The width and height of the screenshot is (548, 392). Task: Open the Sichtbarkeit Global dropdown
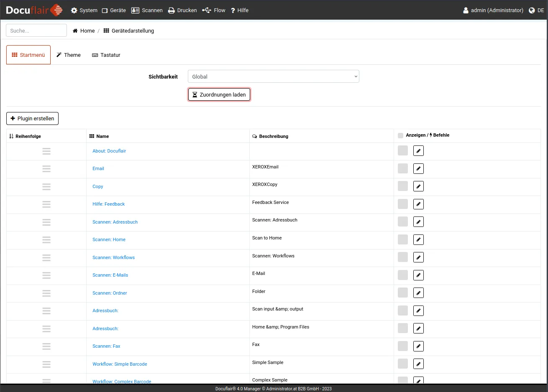pos(273,76)
